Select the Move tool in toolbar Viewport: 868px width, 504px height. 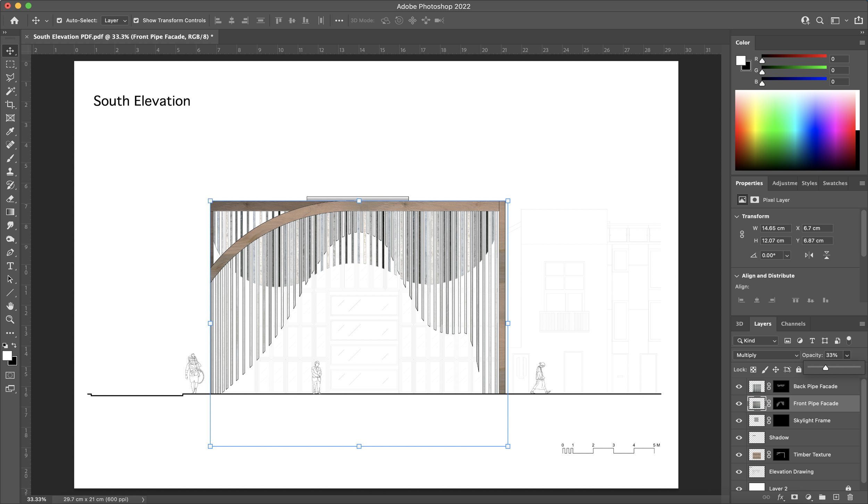(10, 50)
